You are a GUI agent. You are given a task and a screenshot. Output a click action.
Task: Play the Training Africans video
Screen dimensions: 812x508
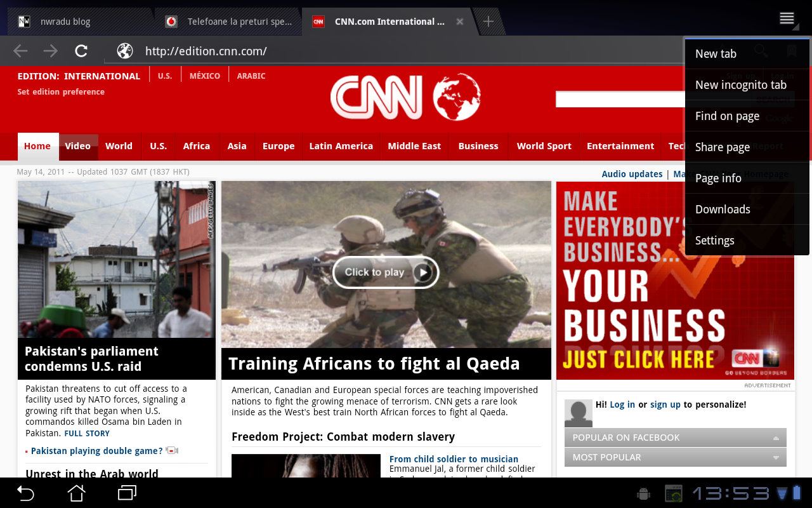[386, 272]
